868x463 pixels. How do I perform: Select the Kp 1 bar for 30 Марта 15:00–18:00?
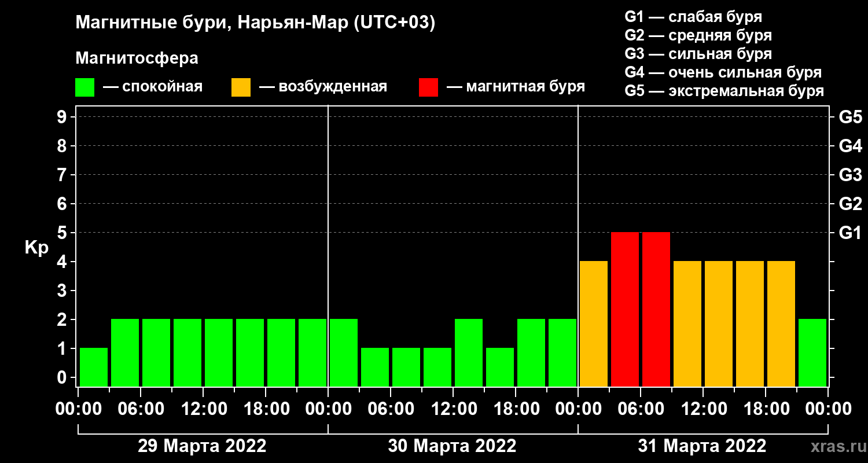pos(500,367)
